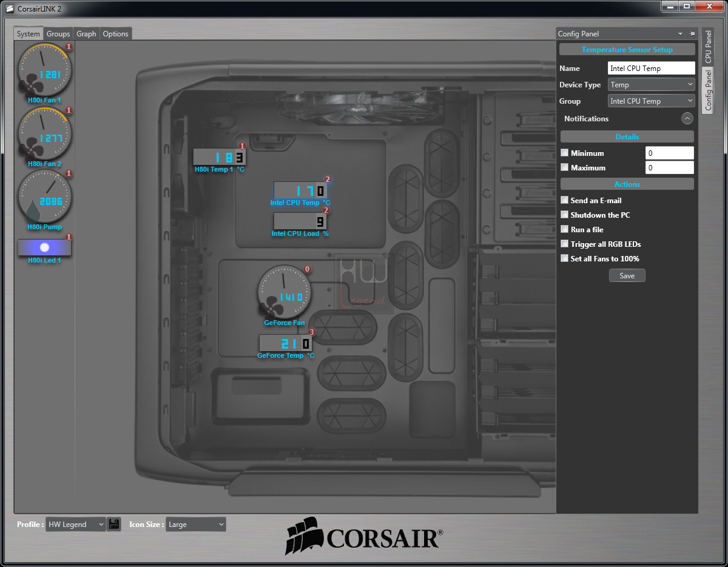Screen dimensions: 728x567
Task: Click the CorsairLINK 2 title bar icon
Action: click(9, 8)
